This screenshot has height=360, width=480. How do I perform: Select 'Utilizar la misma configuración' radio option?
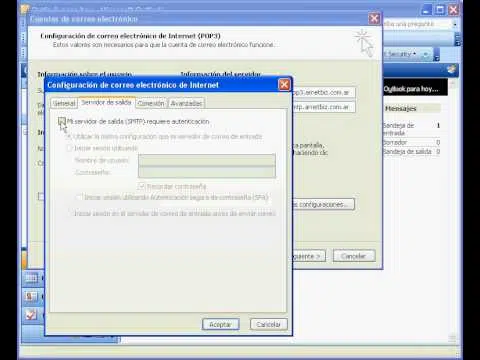[x=70, y=137]
